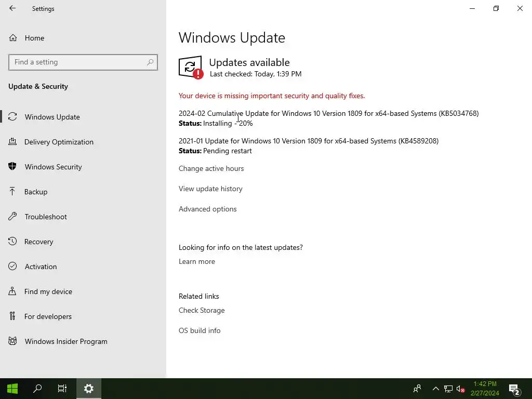Image resolution: width=532 pixels, height=399 pixels.
Task: Open Advanced options link
Action: coord(208,209)
